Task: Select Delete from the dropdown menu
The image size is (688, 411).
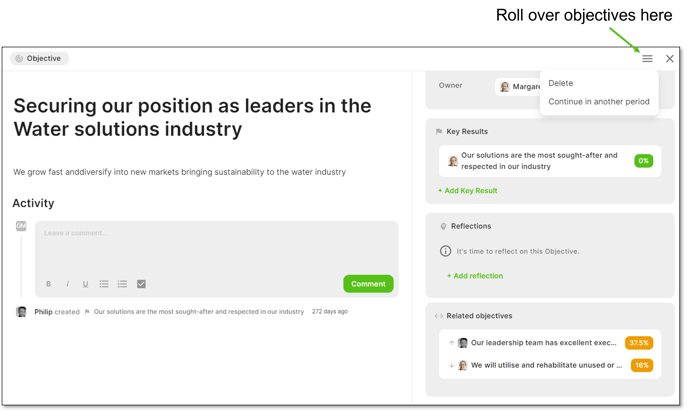Action: pos(561,83)
